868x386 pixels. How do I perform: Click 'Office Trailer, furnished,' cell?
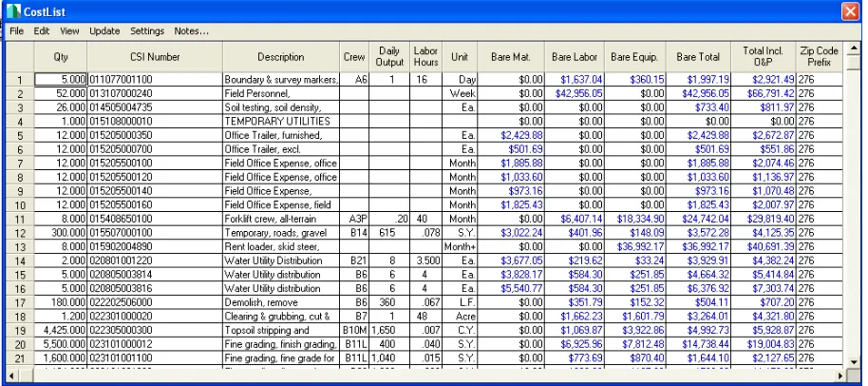(x=281, y=135)
